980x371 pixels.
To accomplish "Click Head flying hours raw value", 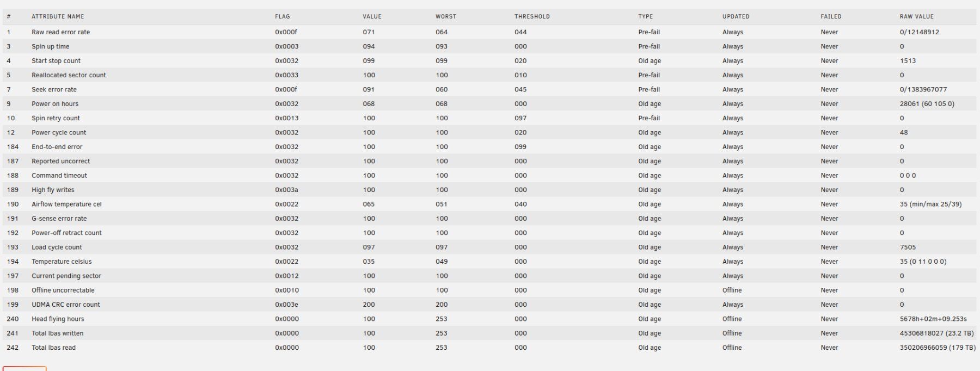I will pyautogui.click(x=933, y=319).
